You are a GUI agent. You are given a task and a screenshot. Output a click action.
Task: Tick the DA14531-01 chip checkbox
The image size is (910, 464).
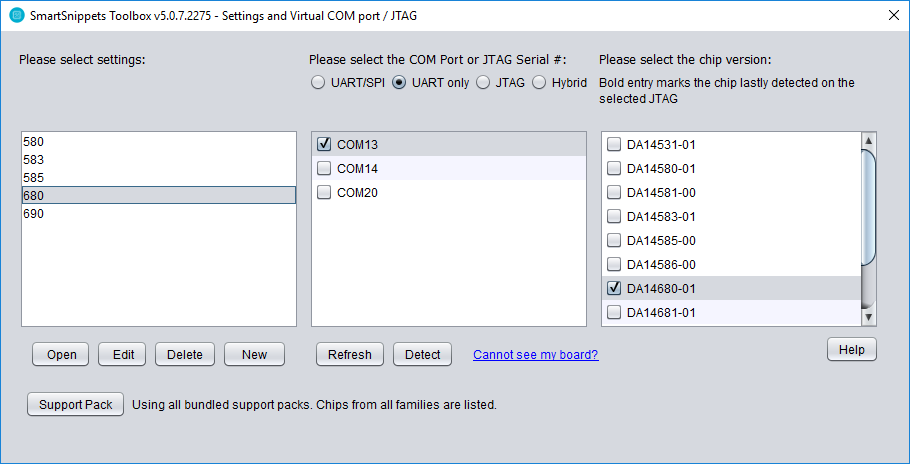pyautogui.click(x=613, y=144)
